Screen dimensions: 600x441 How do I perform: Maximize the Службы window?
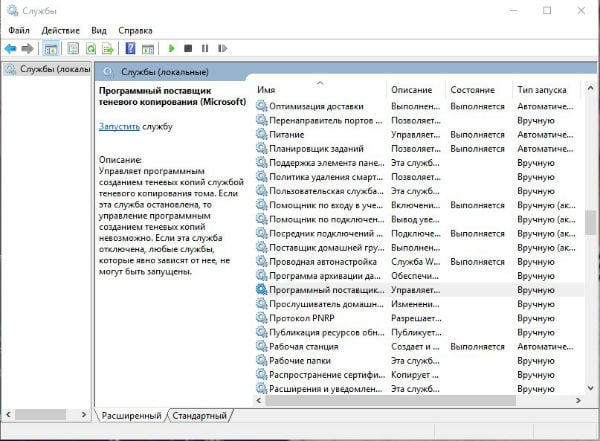pos(547,10)
